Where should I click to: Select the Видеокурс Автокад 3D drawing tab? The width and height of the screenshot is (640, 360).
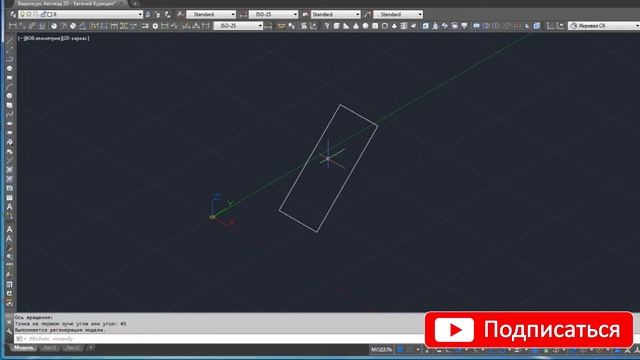[68, 3]
